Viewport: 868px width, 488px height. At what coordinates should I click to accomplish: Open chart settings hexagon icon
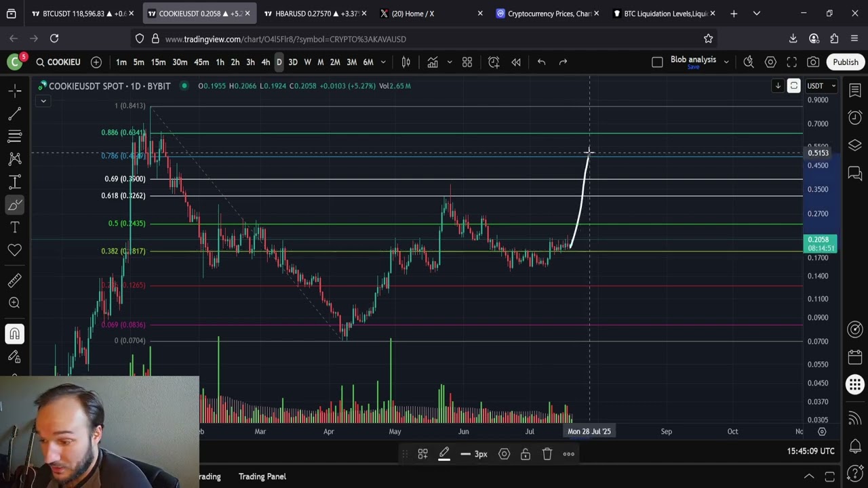770,62
